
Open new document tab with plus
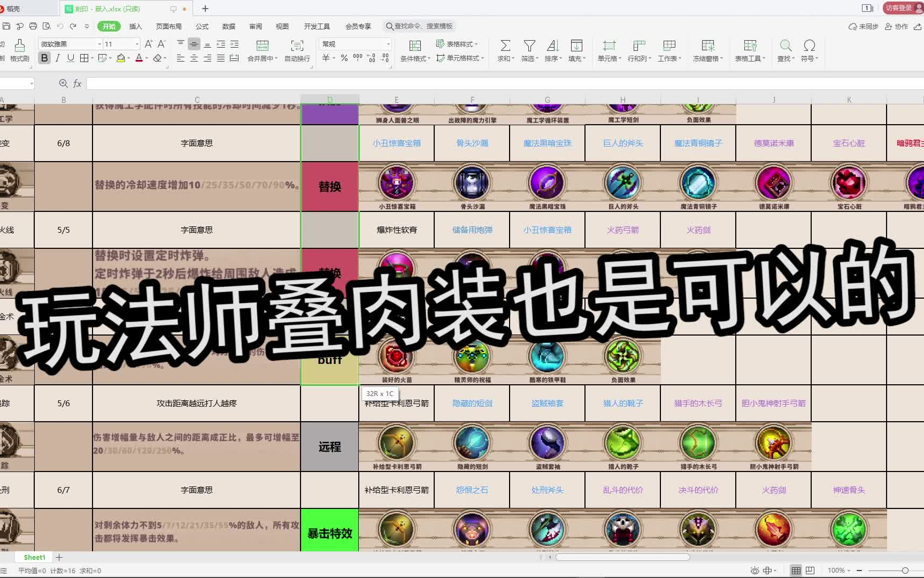(205, 9)
